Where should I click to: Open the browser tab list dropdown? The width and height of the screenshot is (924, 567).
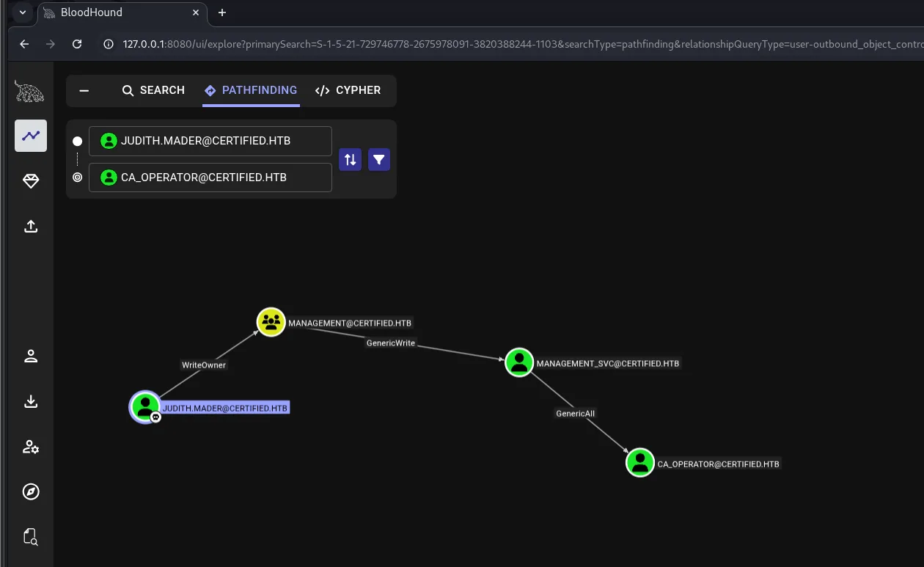(23, 12)
